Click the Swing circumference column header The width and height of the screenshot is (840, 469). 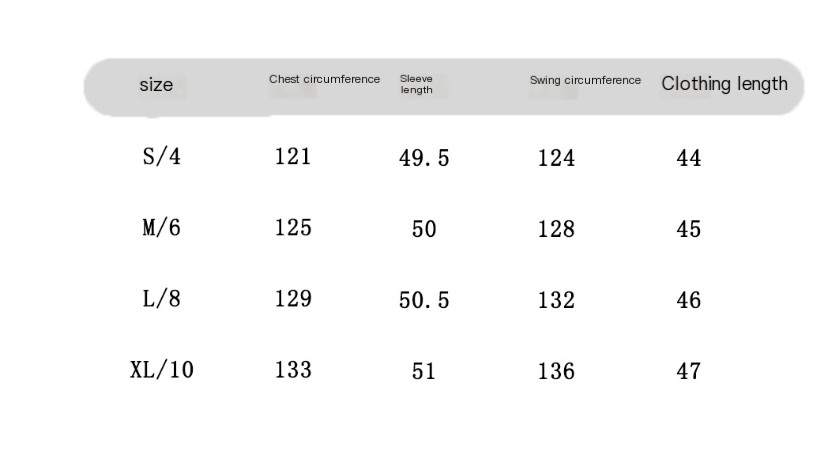585,80
